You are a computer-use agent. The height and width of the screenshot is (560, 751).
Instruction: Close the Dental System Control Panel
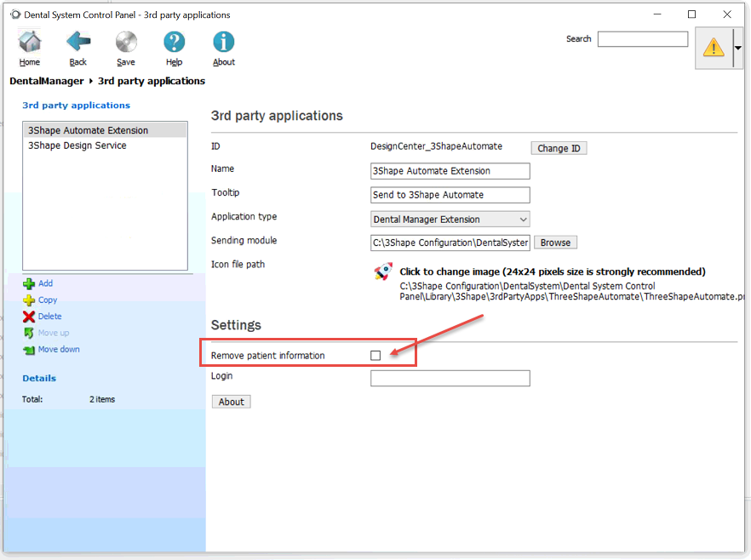(x=727, y=14)
